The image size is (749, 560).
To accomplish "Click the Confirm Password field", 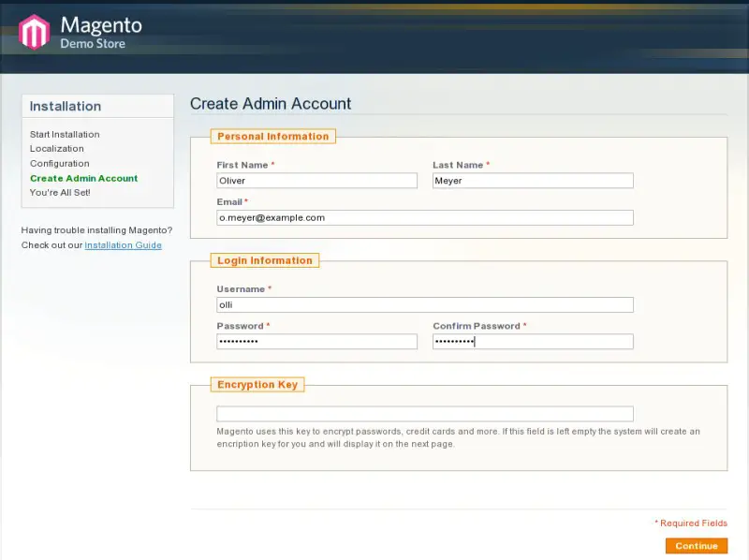I will point(533,341).
